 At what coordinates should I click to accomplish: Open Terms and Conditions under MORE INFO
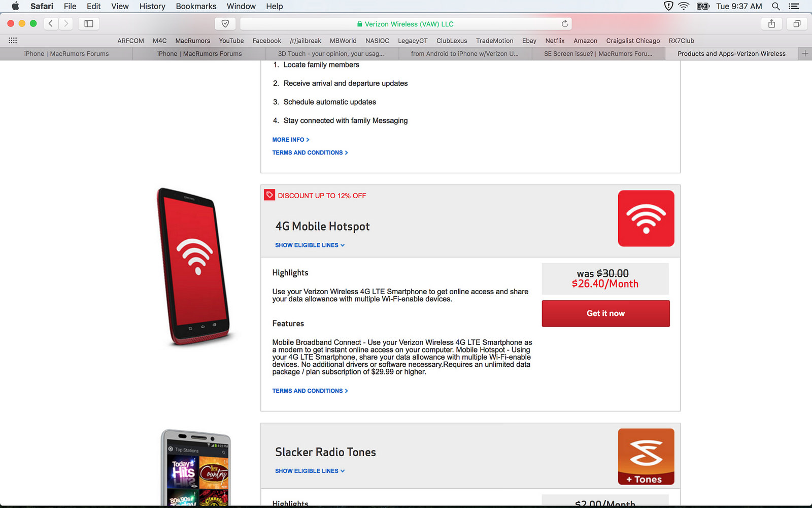[310, 152]
